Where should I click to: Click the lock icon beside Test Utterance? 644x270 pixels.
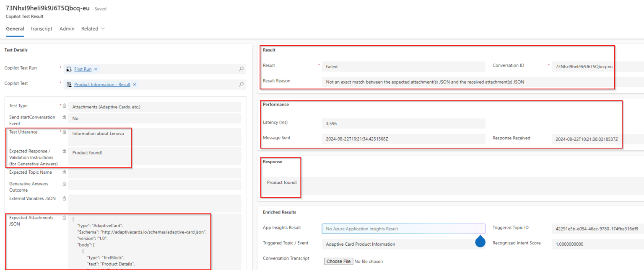click(x=64, y=132)
